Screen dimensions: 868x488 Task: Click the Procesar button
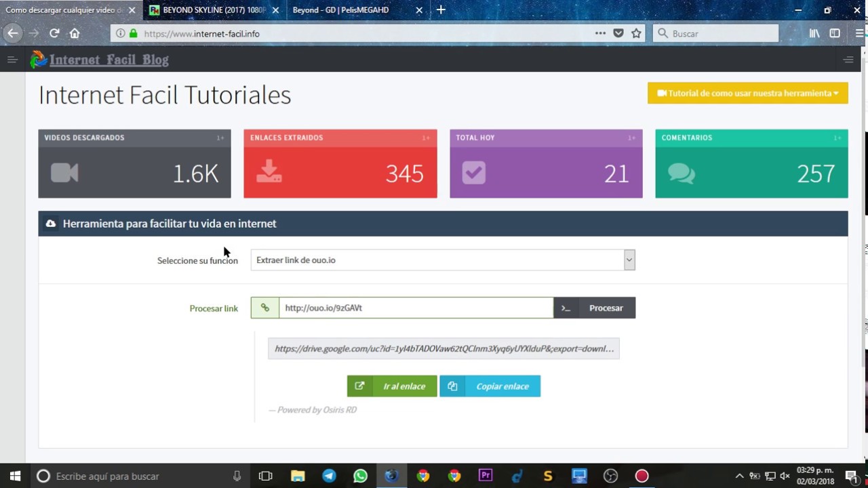tap(595, 308)
